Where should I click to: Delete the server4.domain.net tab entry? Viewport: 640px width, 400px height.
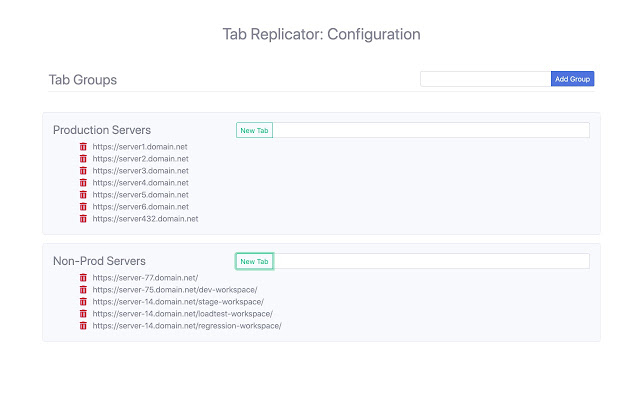[84, 183]
